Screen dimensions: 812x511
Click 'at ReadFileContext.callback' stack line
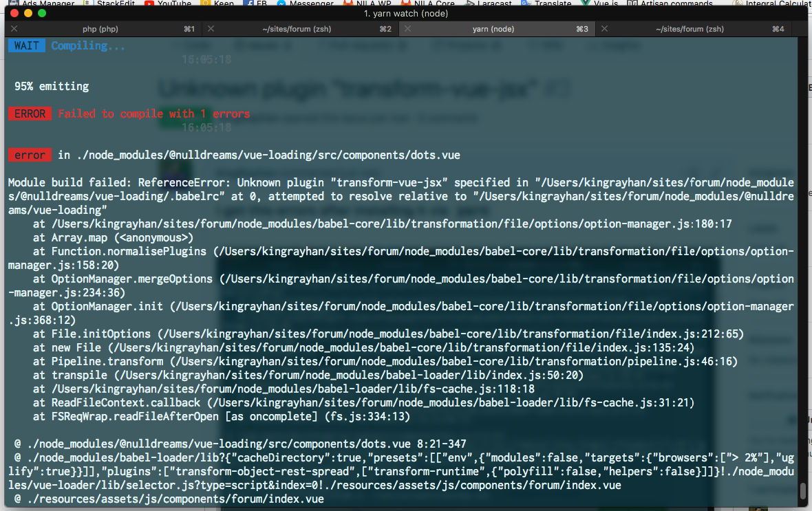(x=363, y=403)
